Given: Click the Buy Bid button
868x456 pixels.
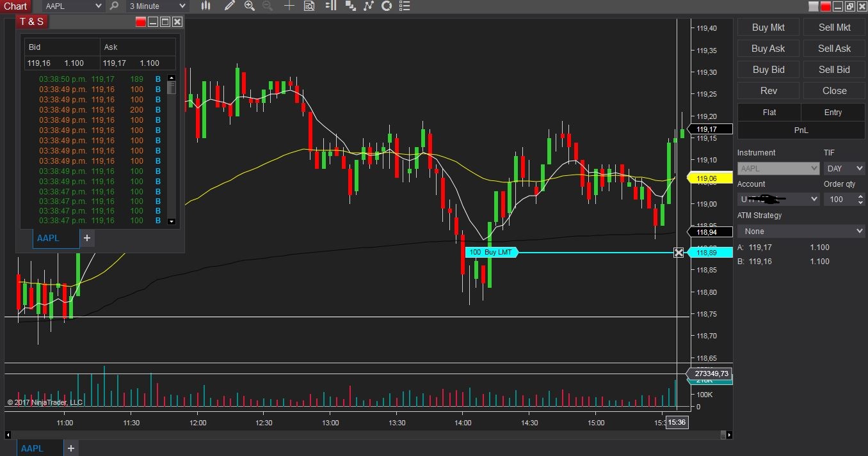Looking at the screenshot, I should (x=768, y=70).
